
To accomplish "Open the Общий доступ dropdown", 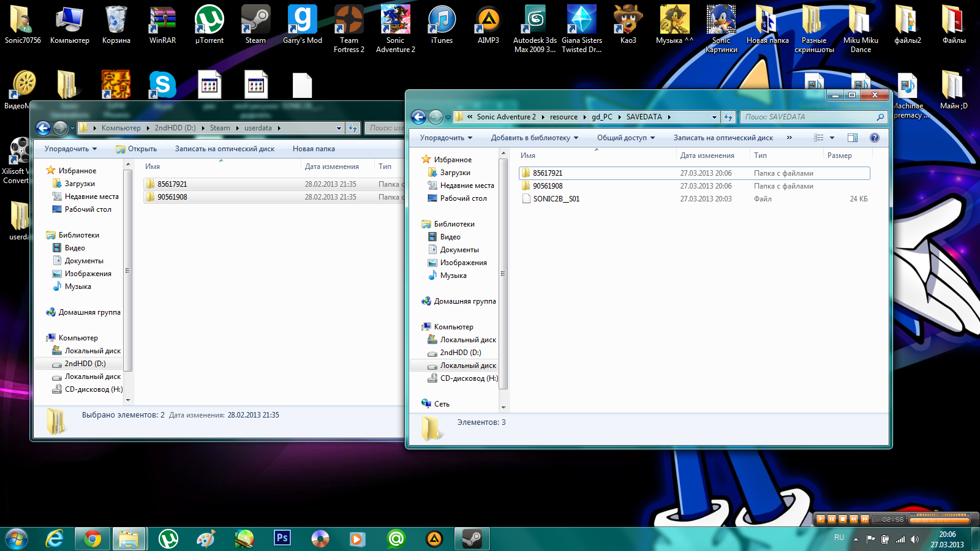I will pos(626,138).
